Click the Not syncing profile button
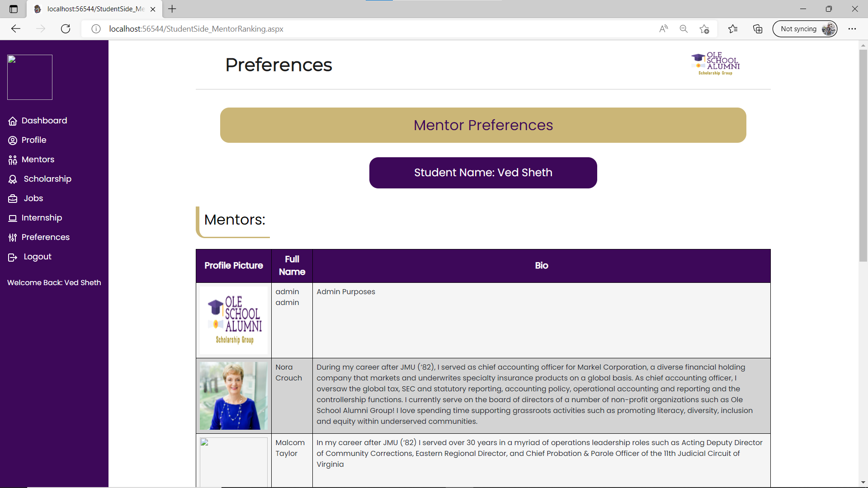Image resolution: width=868 pixels, height=488 pixels. click(805, 29)
